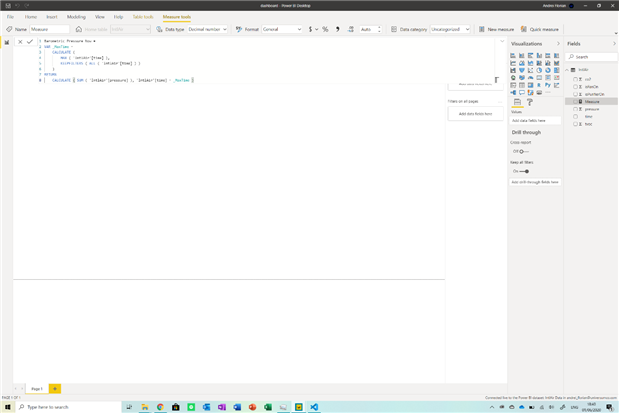Increase decimal places with the stepper arrow
619x413 pixels.
(379, 28)
